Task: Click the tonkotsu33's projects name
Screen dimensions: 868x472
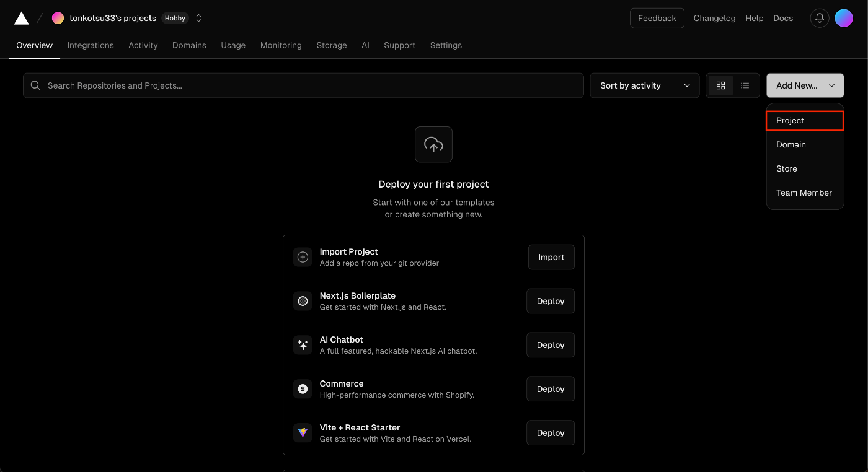Action: tap(113, 18)
